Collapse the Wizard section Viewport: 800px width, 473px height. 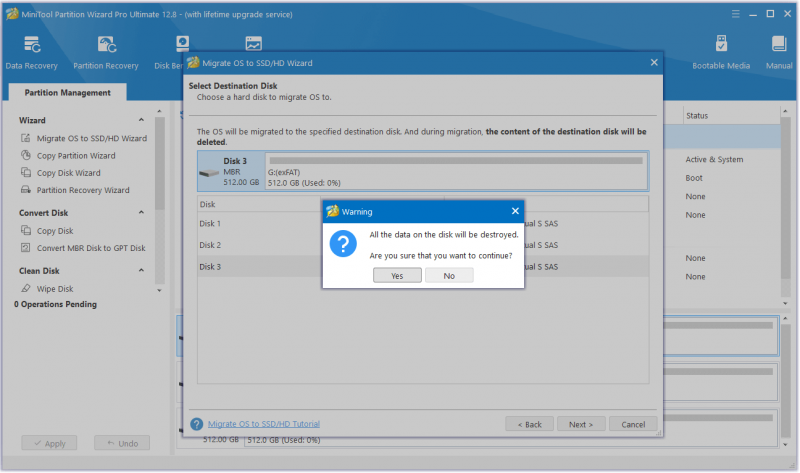[x=141, y=120]
